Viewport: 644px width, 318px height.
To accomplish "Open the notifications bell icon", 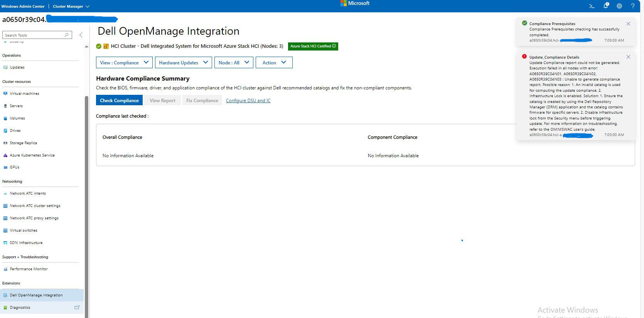I will point(606,6).
